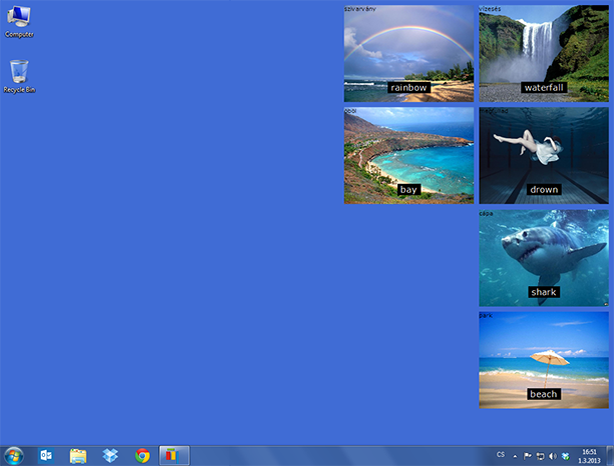Launch Outlook from the taskbar
The image size is (614, 466).
[x=46, y=456]
